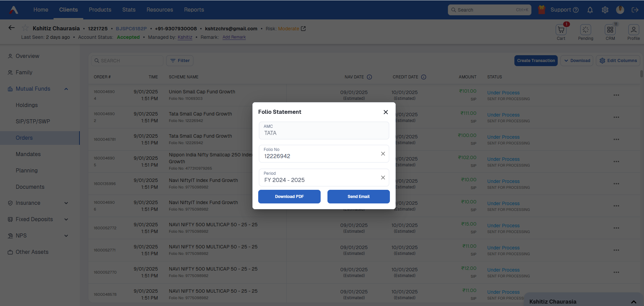Click the Edit Columns button
Viewport: 644px width, 306px height.
point(618,61)
